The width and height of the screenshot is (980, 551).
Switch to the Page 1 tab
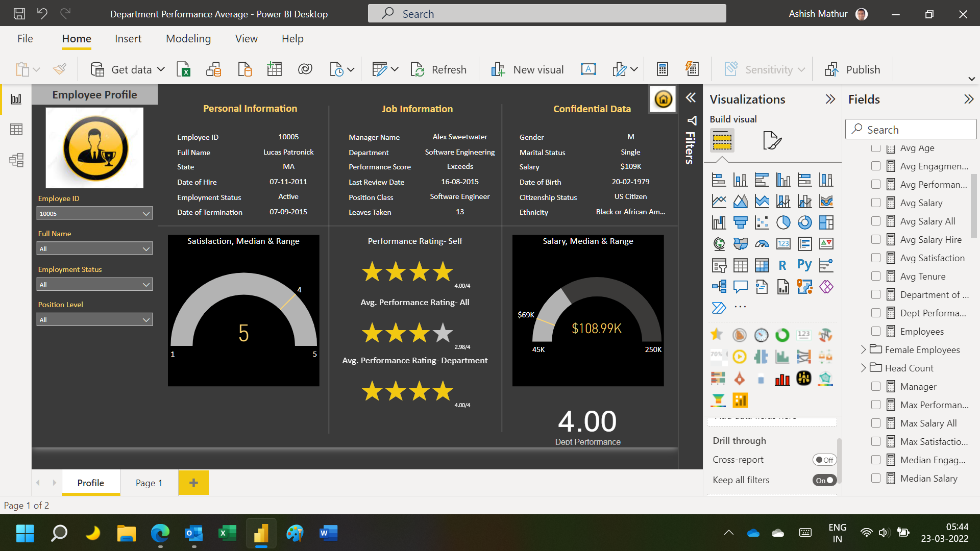149,483
